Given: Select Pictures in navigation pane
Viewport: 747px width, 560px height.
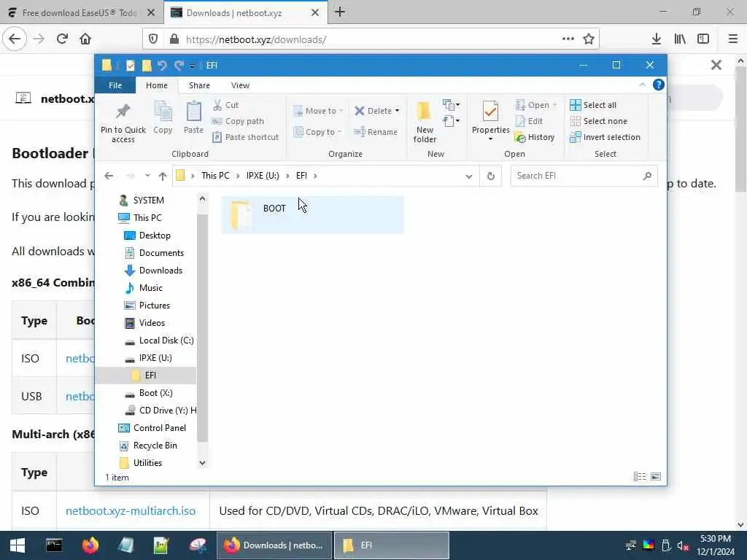Looking at the screenshot, I should 155,306.
